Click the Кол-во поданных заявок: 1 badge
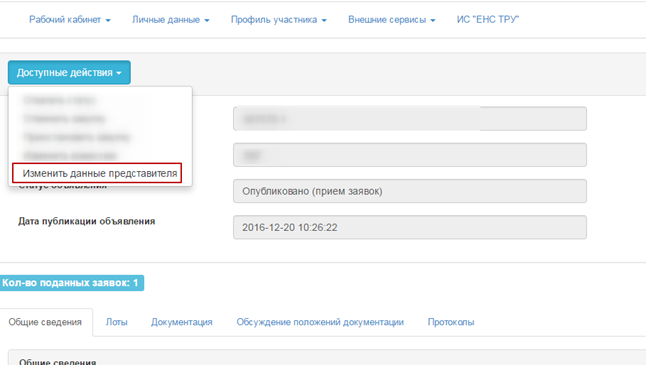646x365 pixels. (71, 283)
